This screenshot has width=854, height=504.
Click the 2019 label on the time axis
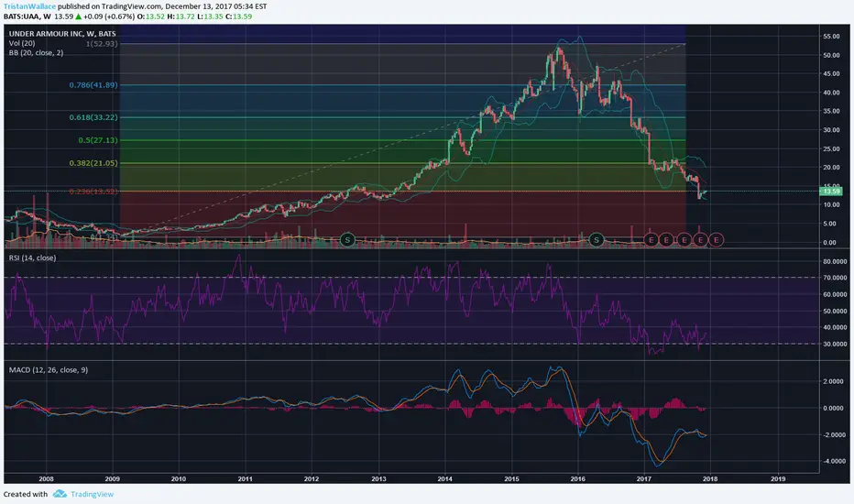click(778, 479)
